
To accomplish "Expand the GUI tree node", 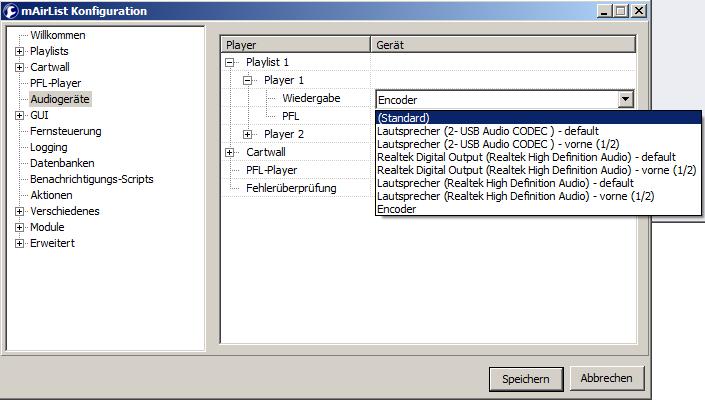I will (19, 116).
